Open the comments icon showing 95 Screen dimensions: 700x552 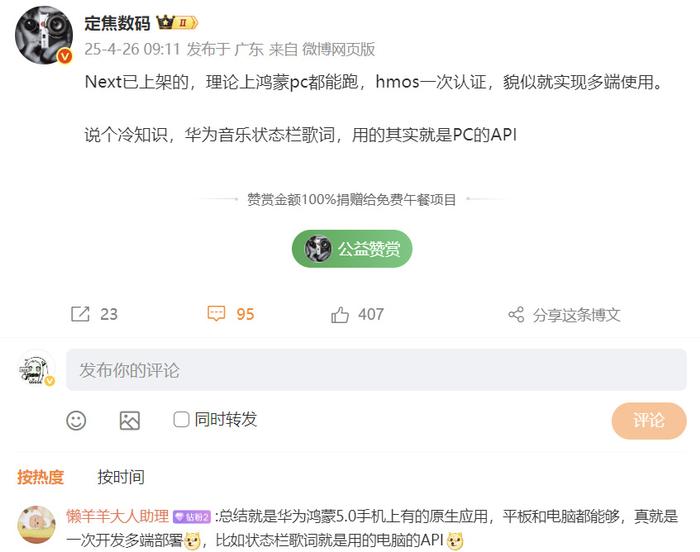(x=217, y=314)
